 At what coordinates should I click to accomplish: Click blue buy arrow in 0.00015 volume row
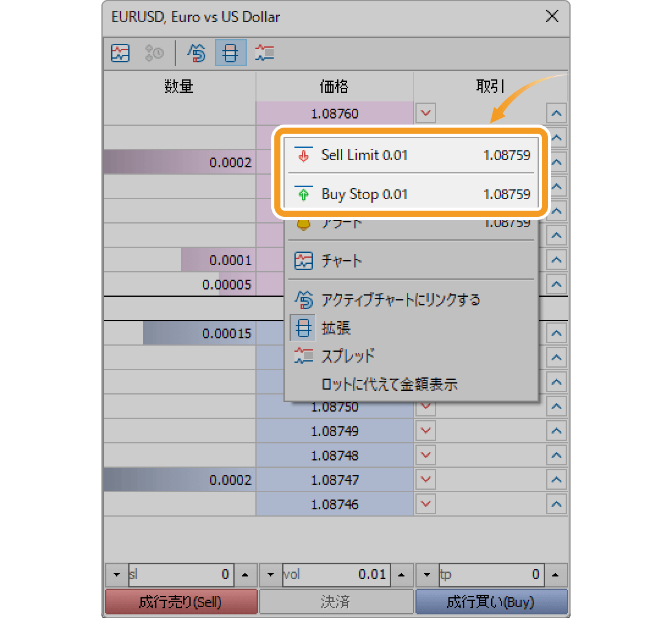pos(557,333)
